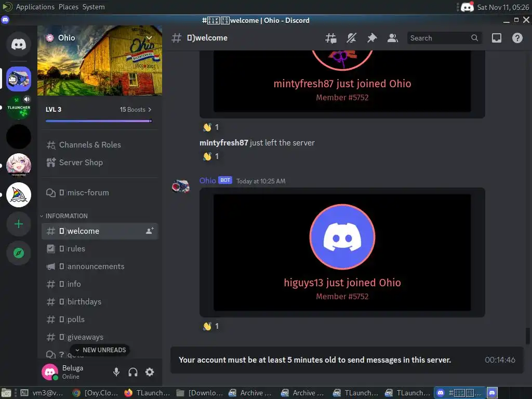532x399 pixels.
Task: Expand the Ohio server dropdown menu
Action: [149, 37]
